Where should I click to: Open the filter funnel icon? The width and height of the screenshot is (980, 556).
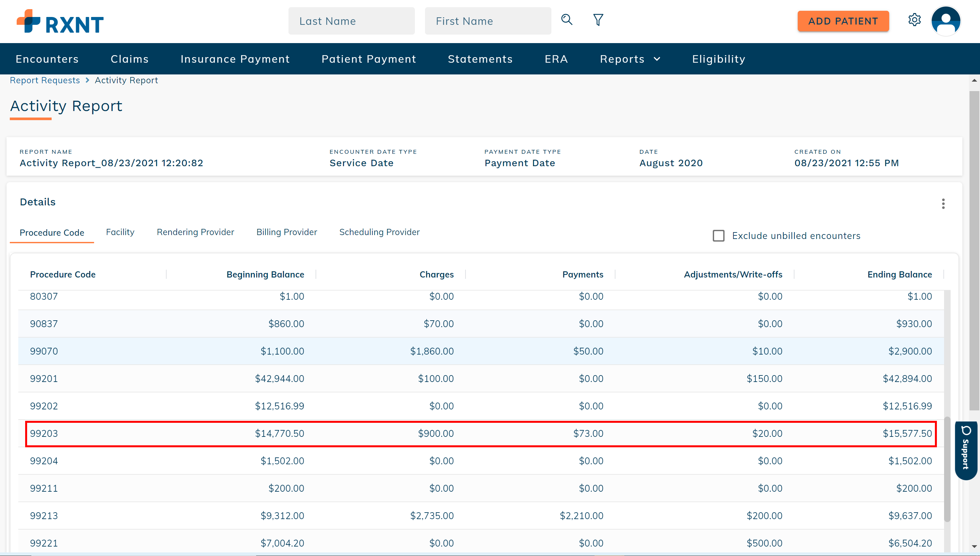[598, 20]
